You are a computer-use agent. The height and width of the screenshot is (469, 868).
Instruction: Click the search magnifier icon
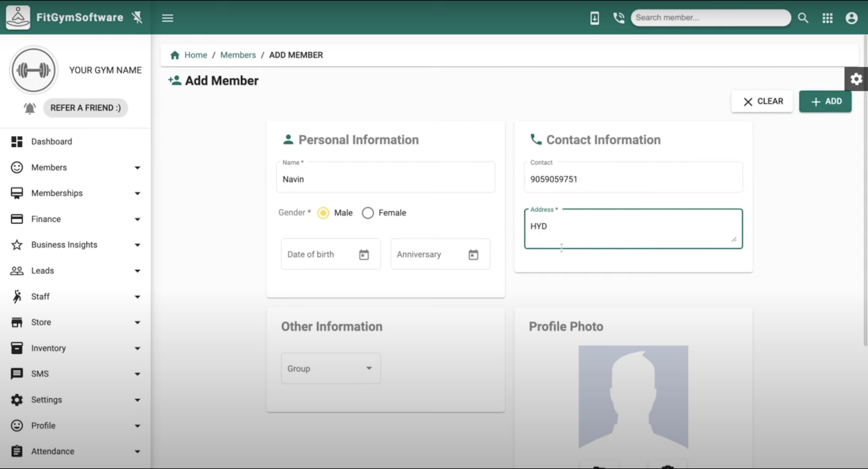[803, 18]
